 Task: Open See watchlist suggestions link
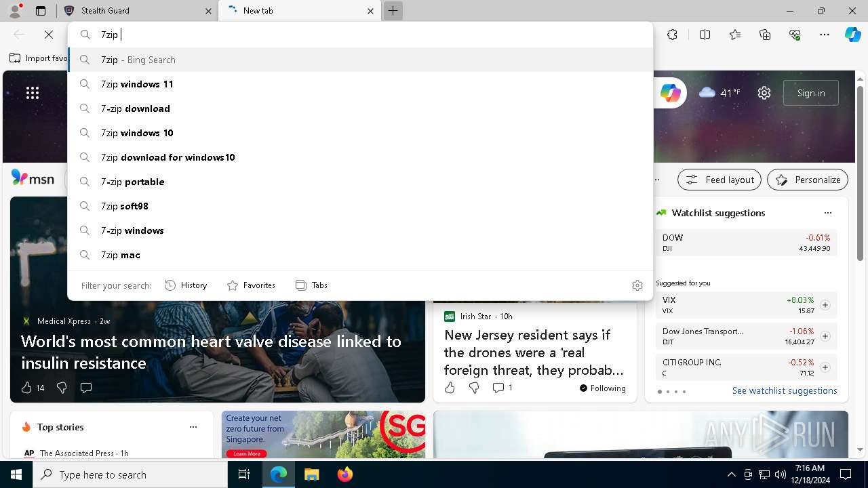click(x=785, y=390)
